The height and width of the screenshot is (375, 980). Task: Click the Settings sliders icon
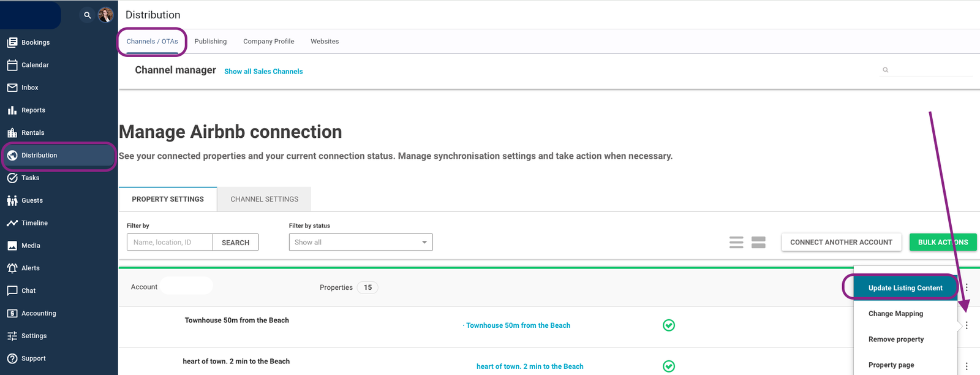click(12, 336)
